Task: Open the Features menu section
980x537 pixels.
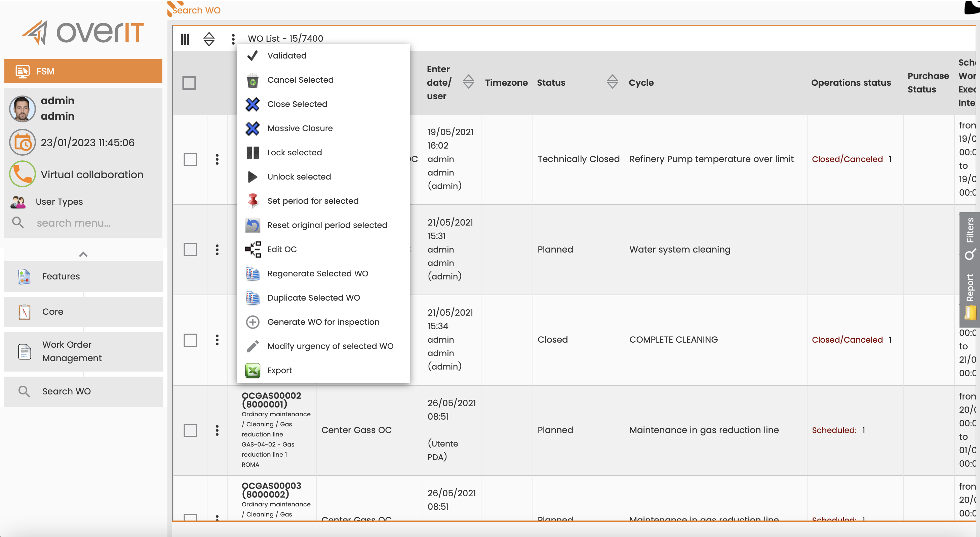Action: point(83,277)
